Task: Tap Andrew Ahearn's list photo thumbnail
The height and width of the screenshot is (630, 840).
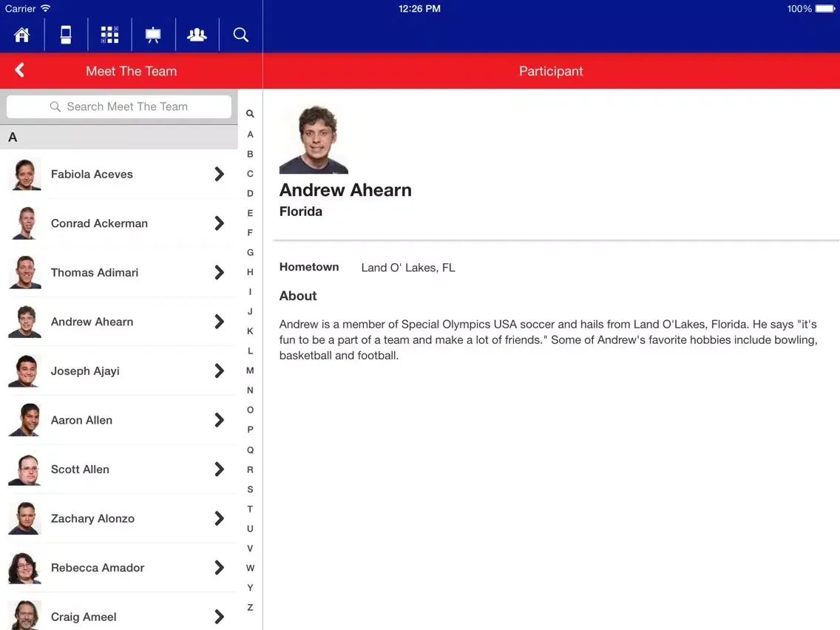Action: pos(24,322)
